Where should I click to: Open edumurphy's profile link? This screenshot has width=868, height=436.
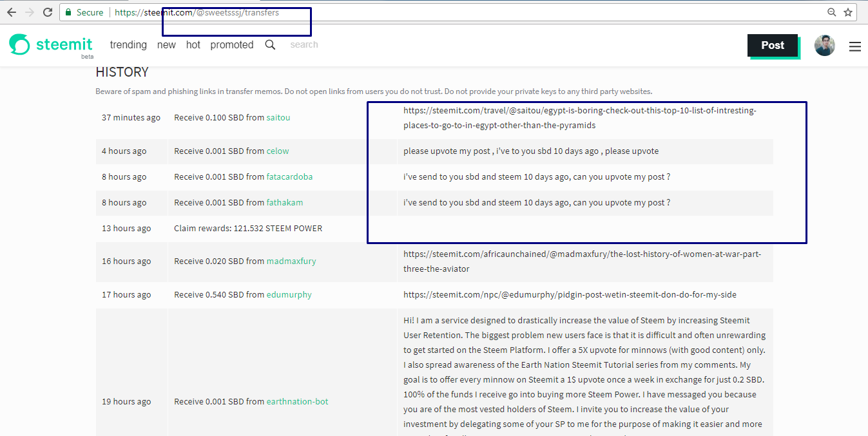289,294
